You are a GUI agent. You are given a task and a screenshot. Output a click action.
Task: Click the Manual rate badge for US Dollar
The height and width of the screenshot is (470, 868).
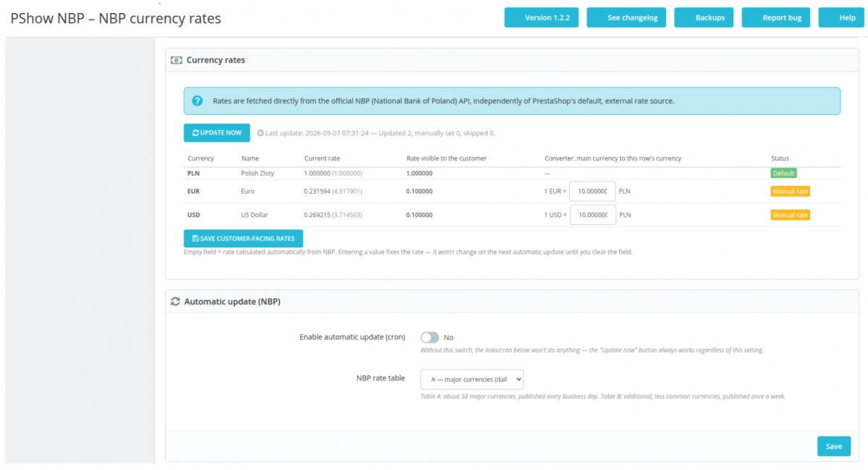pos(790,215)
